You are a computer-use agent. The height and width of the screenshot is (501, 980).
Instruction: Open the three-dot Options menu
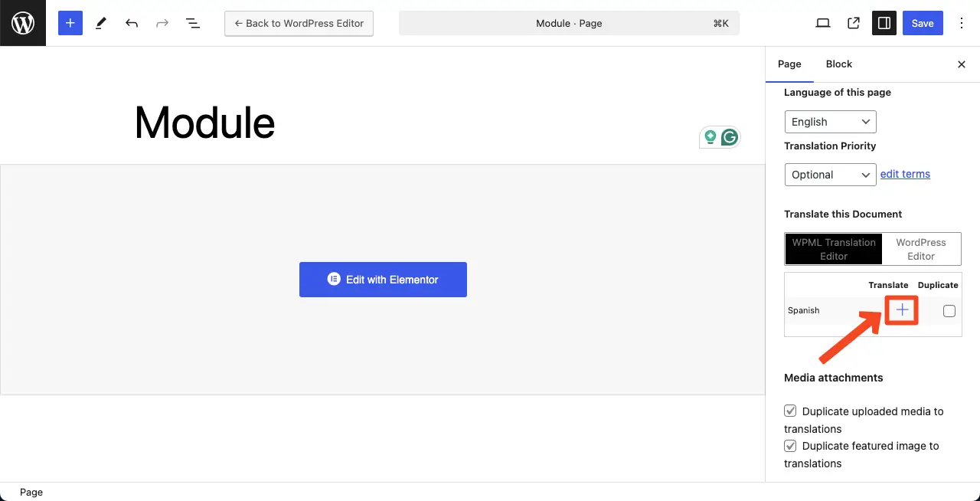tap(962, 23)
